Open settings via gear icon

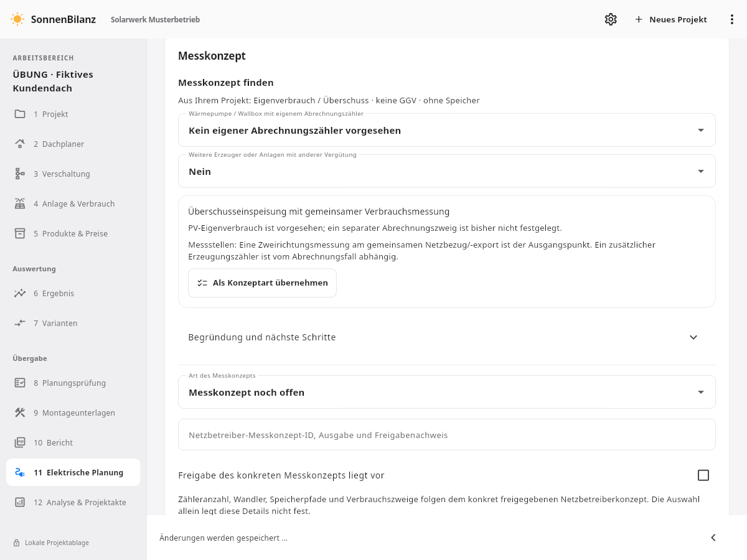pyautogui.click(x=611, y=19)
